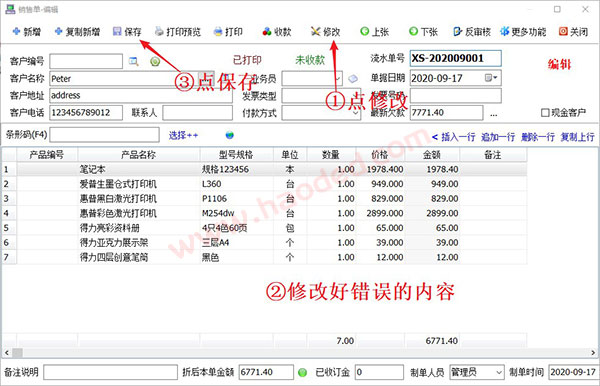Click the 1978.40 amount cell
600x386 pixels.
pyautogui.click(x=432, y=169)
